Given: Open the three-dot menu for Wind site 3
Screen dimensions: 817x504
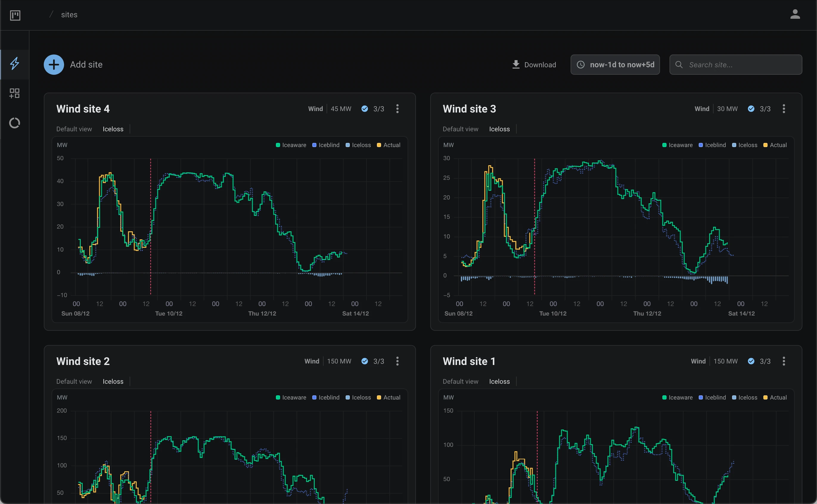Looking at the screenshot, I should (x=784, y=109).
